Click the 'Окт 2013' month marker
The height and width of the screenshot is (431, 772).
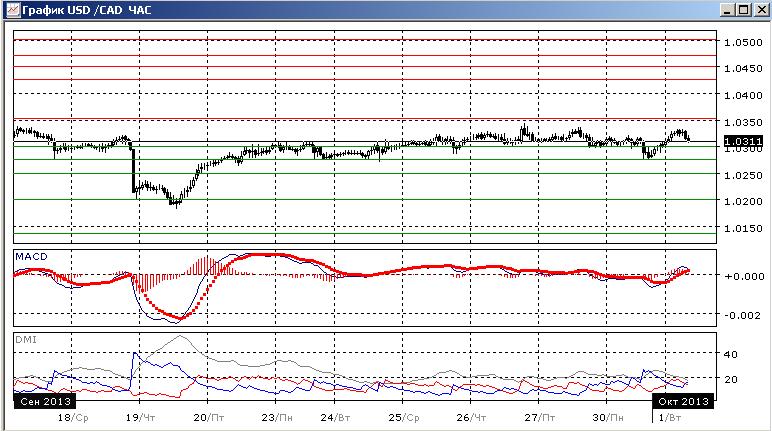683,401
